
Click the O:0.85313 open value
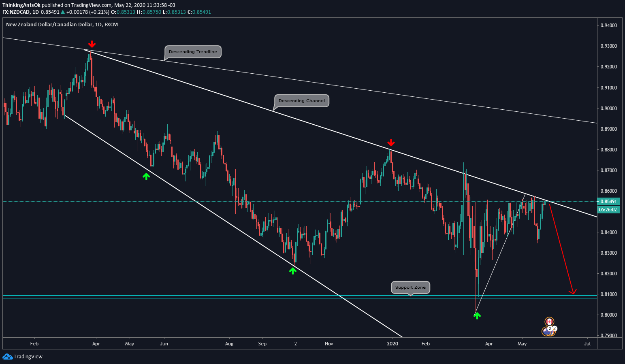click(124, 12)
